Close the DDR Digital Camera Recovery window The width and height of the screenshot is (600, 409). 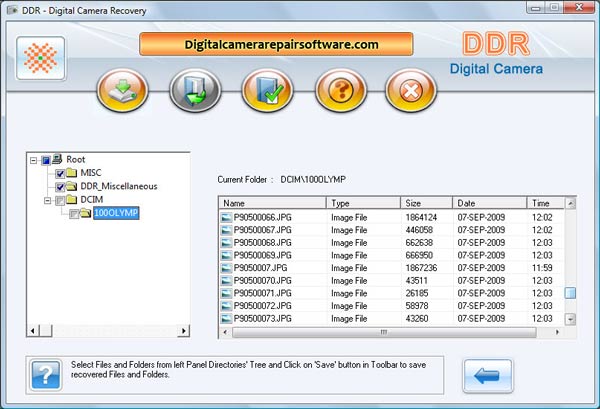[579, 8]
